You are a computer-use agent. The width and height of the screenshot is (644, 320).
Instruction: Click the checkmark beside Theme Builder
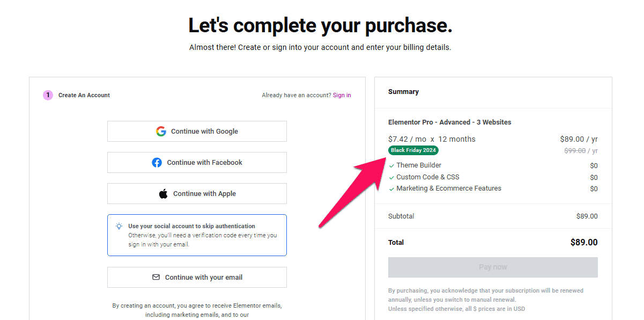(x=391, y=166)
